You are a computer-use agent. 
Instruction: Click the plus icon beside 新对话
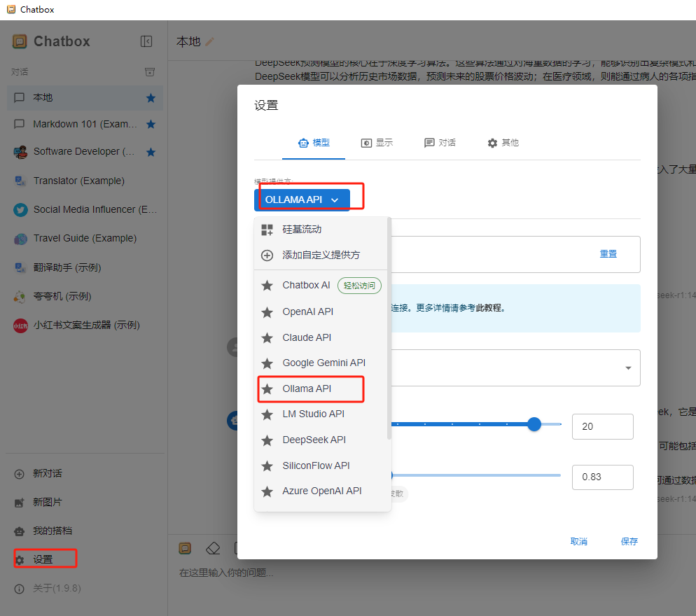click(19, 474)
